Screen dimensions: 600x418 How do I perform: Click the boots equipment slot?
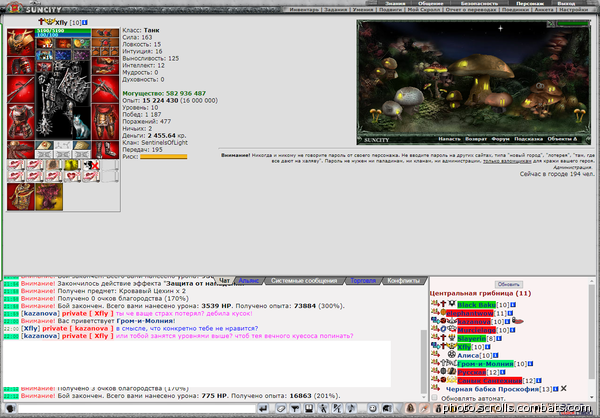105,150
